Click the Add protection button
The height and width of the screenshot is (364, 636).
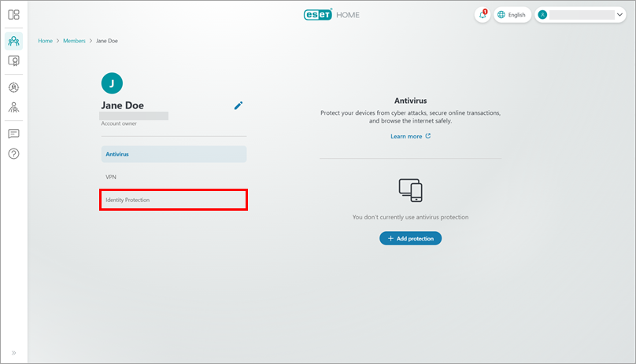point(410,238)
